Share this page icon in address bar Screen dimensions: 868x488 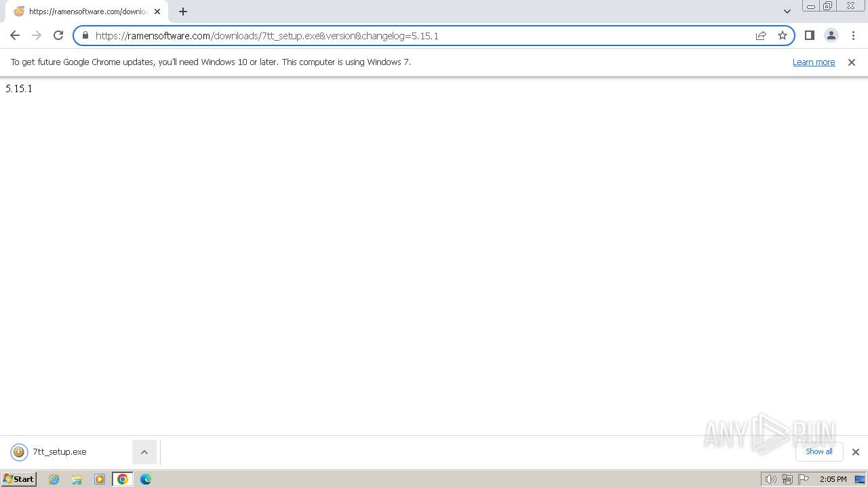(x=761, y=35)
